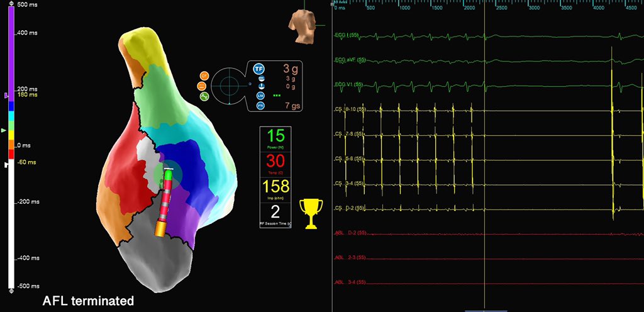Screen dimensions: 644x312
Task: Click the bottom arrow of the color scale
Action: 11,291
